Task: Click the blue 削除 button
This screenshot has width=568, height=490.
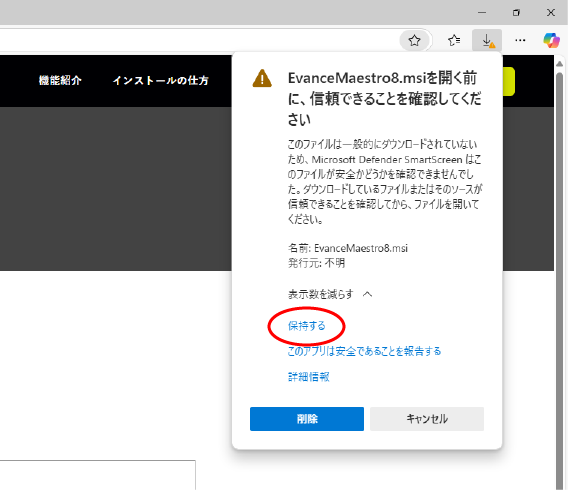Action: (307, 419)
